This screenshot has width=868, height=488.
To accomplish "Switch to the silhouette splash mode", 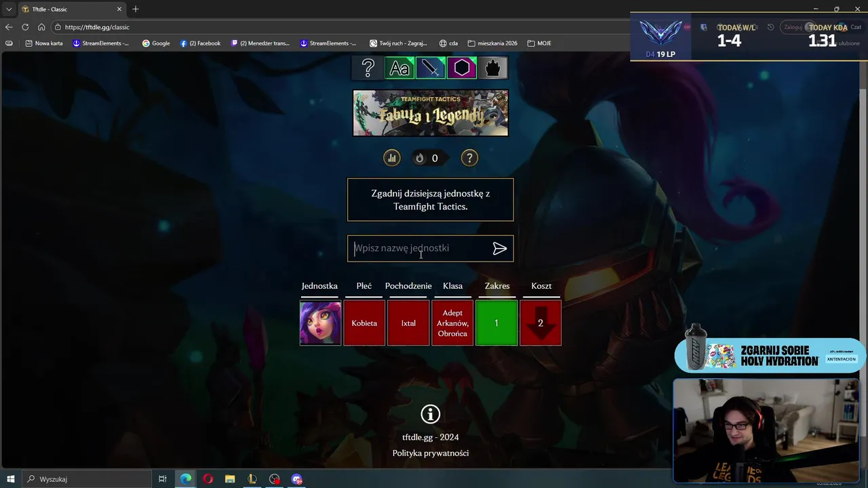I will (493, 68).
